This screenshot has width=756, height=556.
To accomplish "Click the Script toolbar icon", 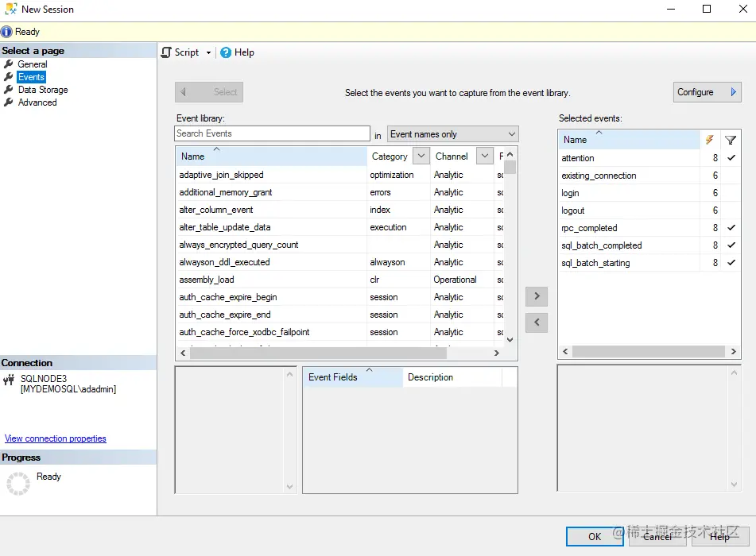I will point(166,52).
